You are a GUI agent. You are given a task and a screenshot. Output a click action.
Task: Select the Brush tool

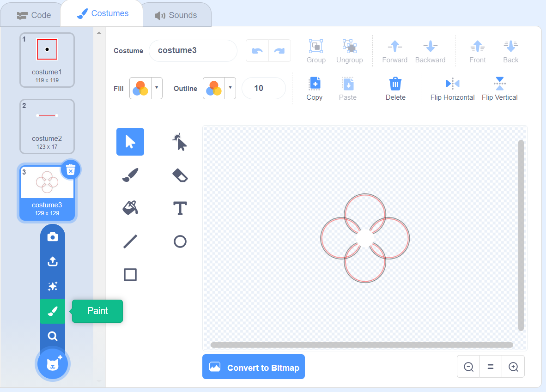(130, 175)
